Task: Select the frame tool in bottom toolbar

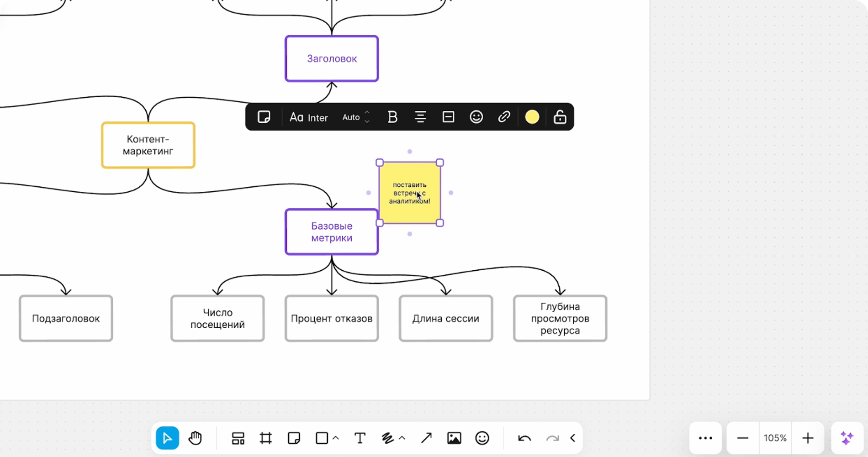Action: pyautogui.click(x=265, y=438)
